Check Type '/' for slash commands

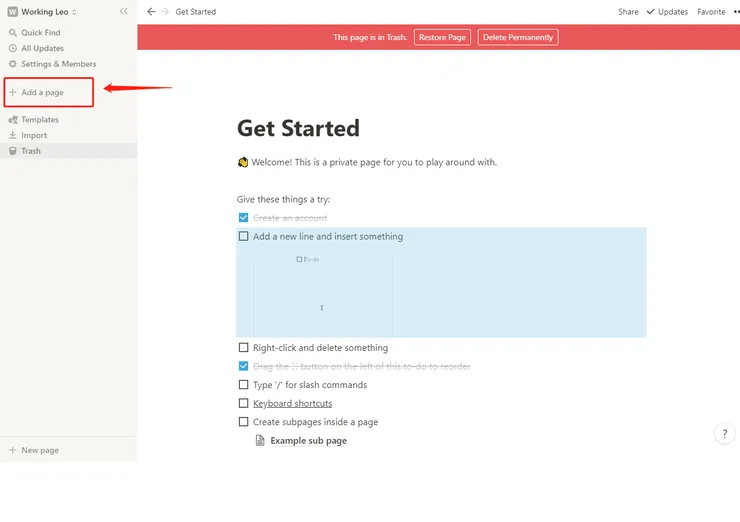244,385
